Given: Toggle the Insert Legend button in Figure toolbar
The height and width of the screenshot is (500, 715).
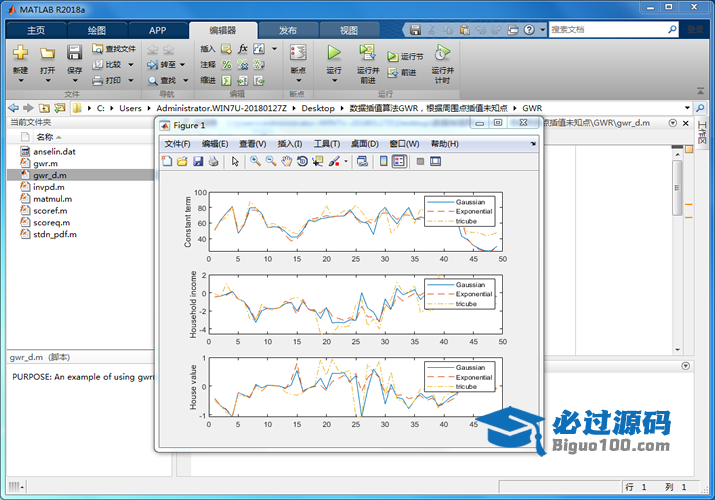Looking at the screenshot, I should 399,161.
